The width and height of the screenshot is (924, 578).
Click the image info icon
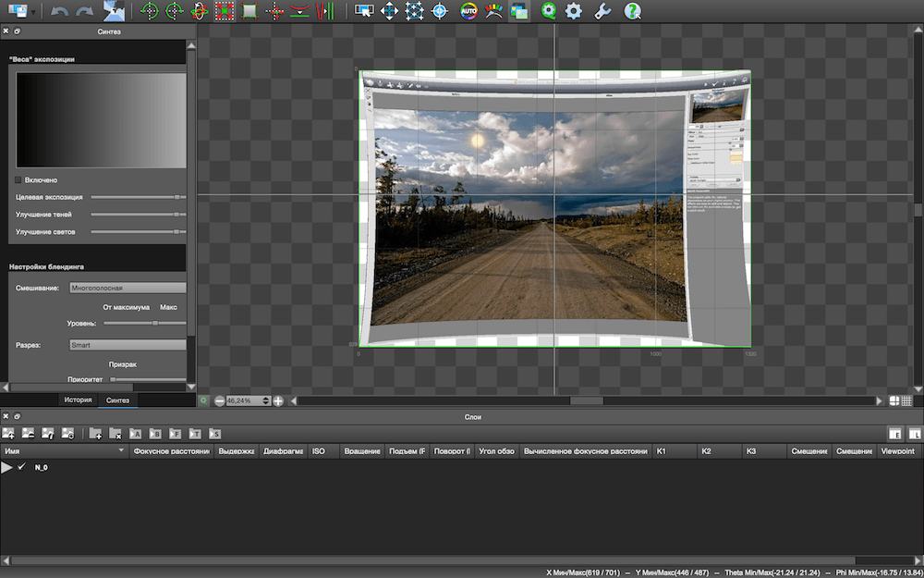[x=48, y=434]
